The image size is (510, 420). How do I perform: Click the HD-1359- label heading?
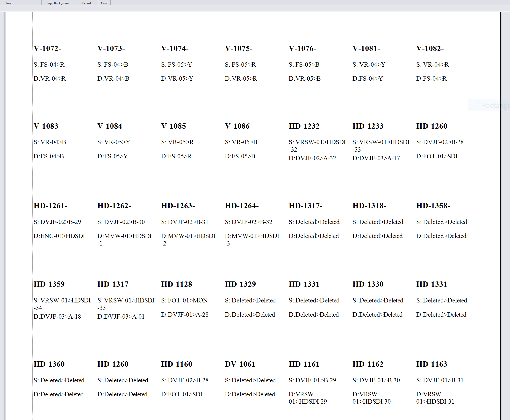(x=50, y=284)
